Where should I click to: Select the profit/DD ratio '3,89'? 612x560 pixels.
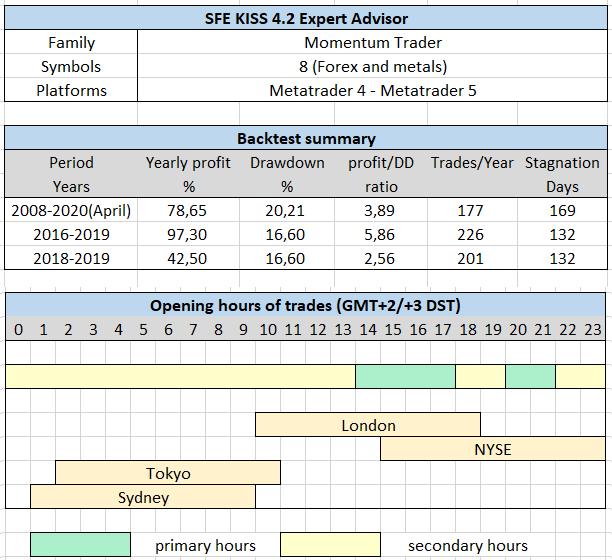coord(381,210)
